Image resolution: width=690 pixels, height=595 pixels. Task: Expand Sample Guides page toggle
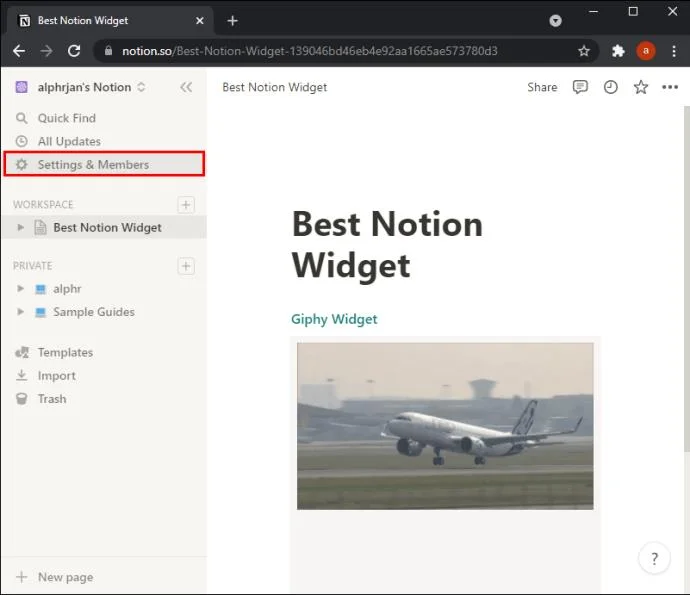pyautogui.click(x=20, y=312)
